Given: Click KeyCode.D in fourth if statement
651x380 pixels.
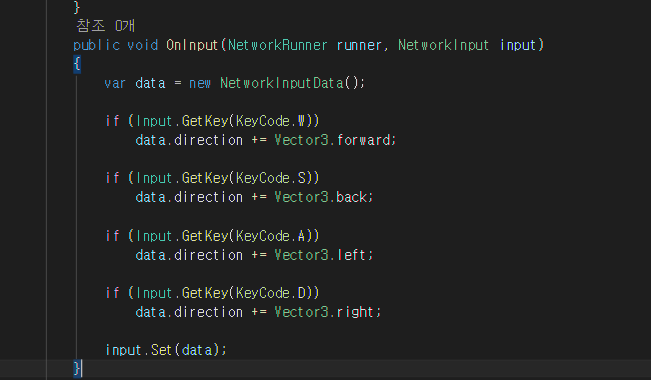Looking at the screenshot, I should (x=271, y=293).
